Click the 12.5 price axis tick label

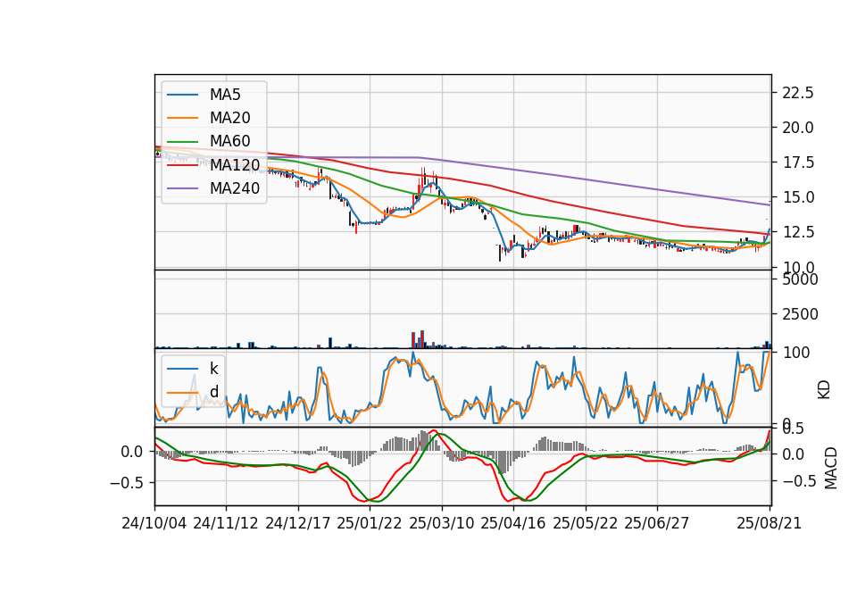798,232
